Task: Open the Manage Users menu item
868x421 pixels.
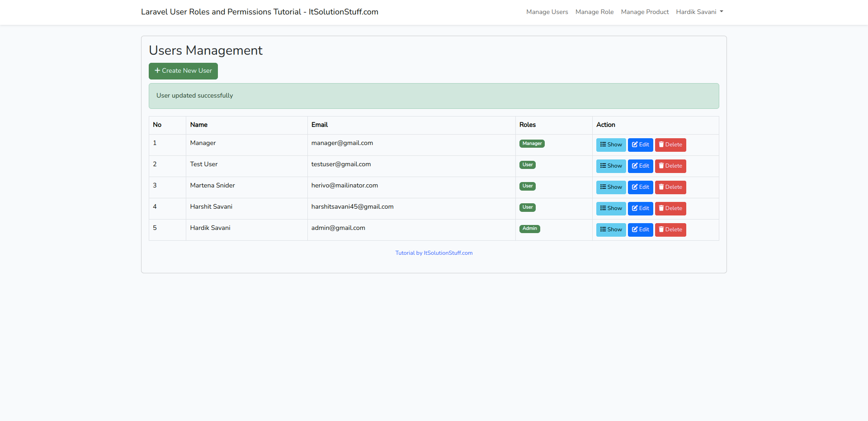Action: point(547,12)
